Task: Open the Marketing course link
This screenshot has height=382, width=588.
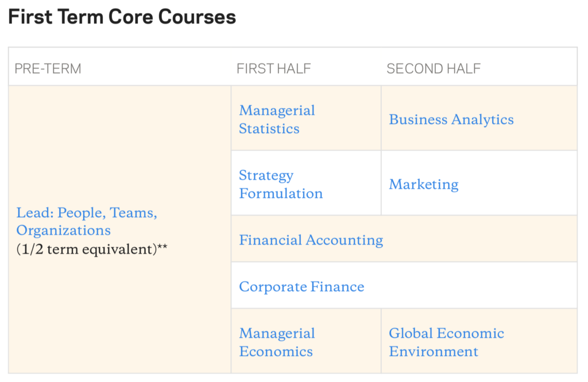Action: pyautogui.click(x=423, y=185)
